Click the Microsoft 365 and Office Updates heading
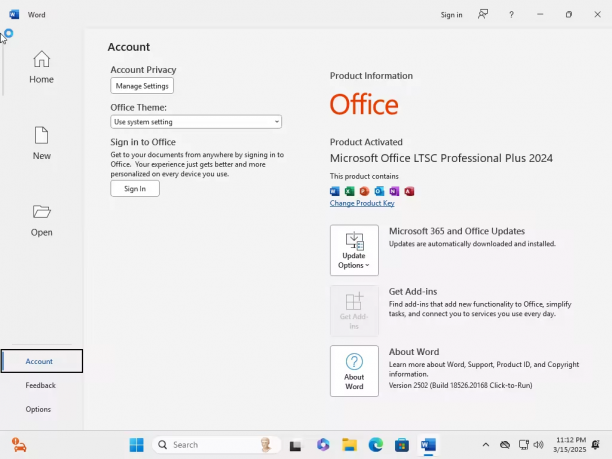The height and width of the screenshot is (459, 612). pos(457,231)
